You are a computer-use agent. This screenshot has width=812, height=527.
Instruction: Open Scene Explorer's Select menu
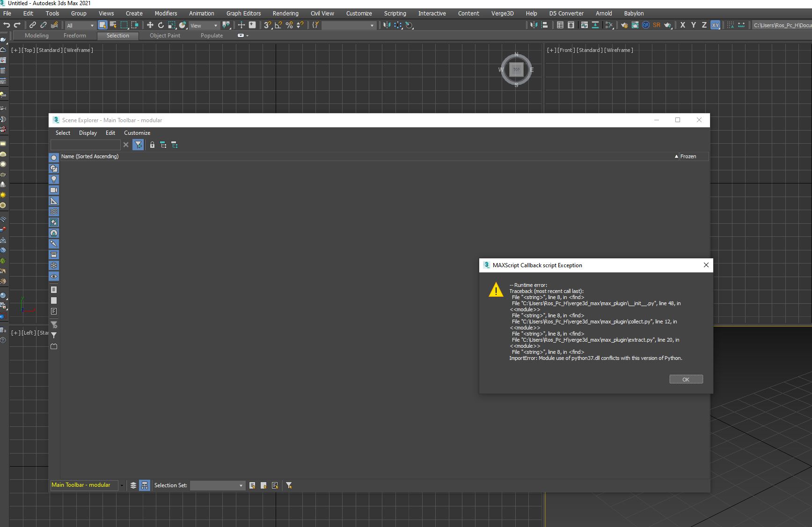click(63, 133)
